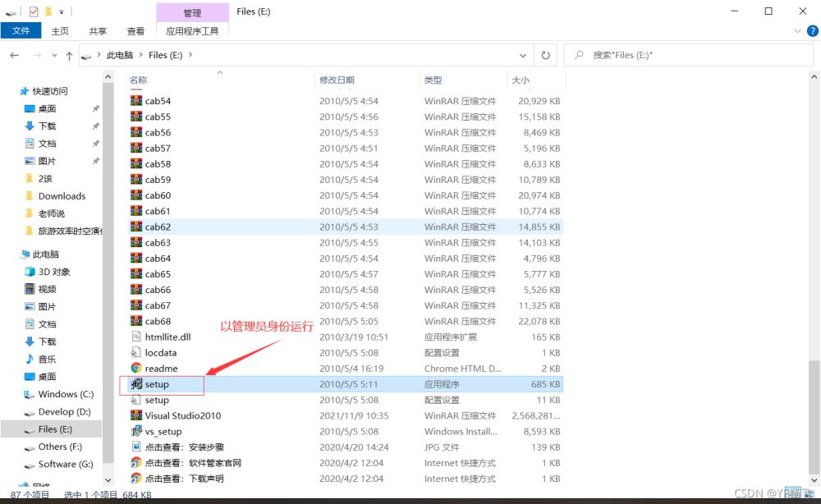The image size is (821, 504).
Task: Go up one folder level
Action: tap(69, 56)
